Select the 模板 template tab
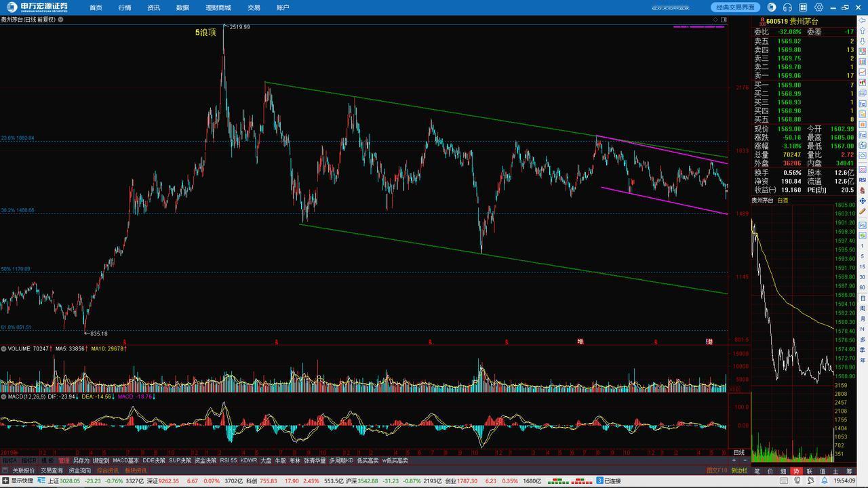Viewport: 868px width, 488px height. 47,460
